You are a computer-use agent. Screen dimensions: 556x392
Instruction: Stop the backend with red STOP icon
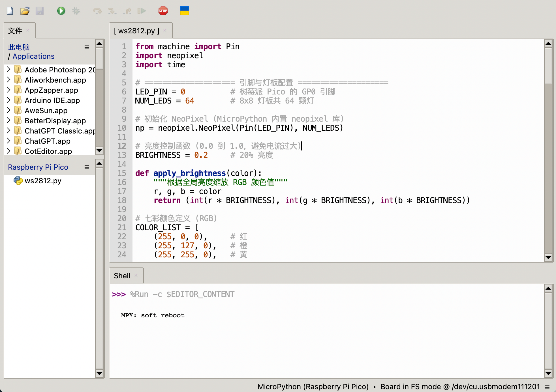click(x=163, y=11)
